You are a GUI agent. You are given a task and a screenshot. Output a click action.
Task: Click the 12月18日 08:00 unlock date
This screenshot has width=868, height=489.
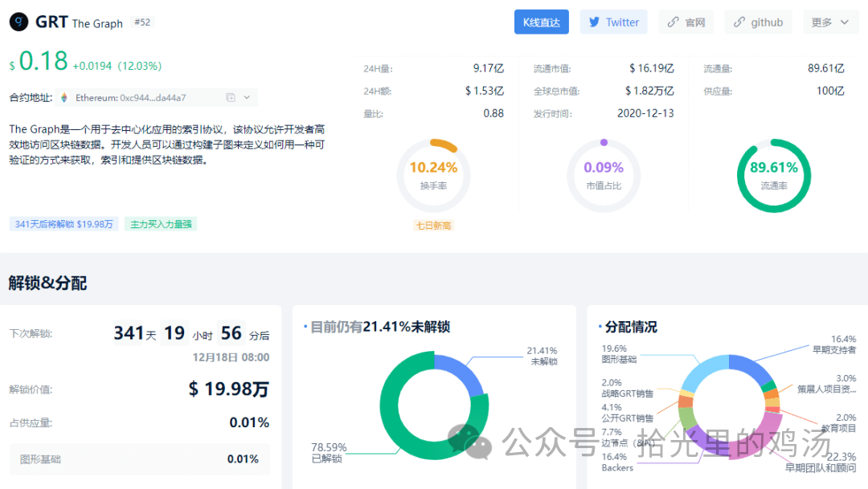tap(231, 357)
